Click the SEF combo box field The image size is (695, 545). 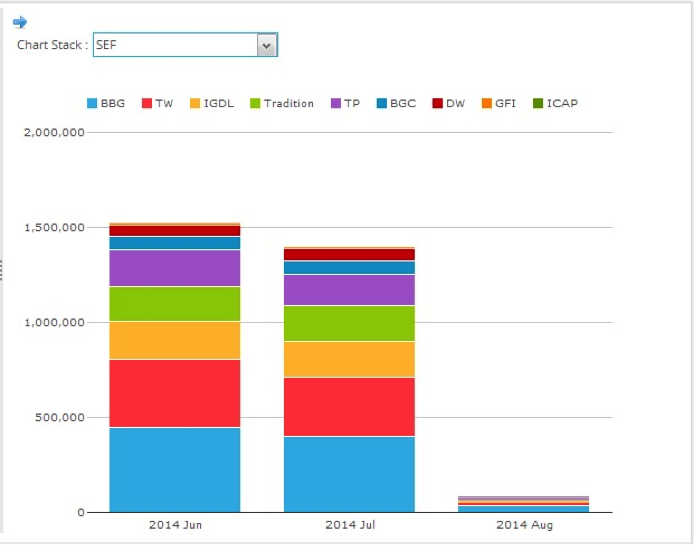pyautogui.click(x=185, y=45)
